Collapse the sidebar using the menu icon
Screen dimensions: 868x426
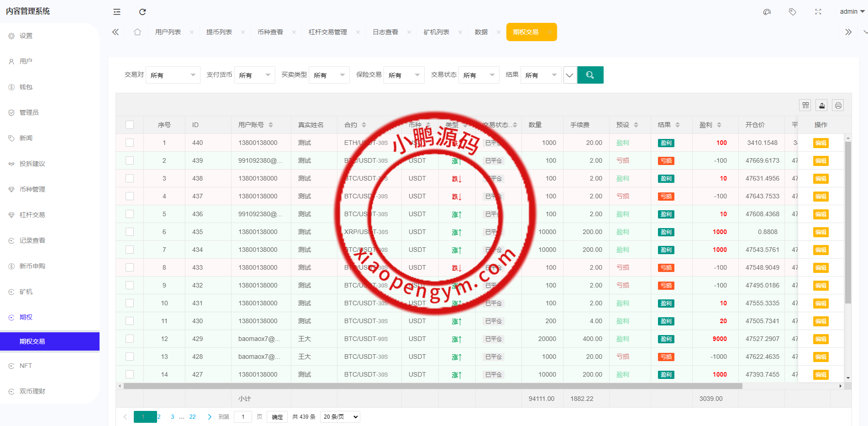[116, 11]
